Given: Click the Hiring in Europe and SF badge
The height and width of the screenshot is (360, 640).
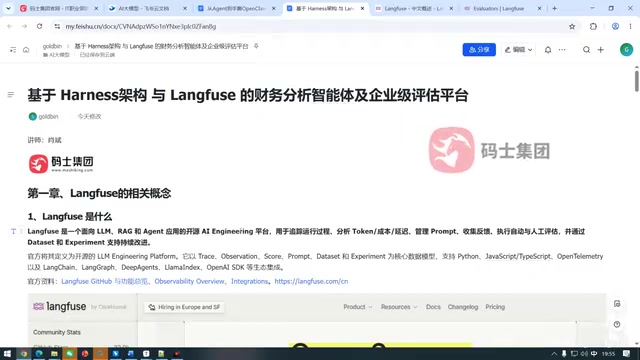Looking at the screenshot, I should [184, 307].
